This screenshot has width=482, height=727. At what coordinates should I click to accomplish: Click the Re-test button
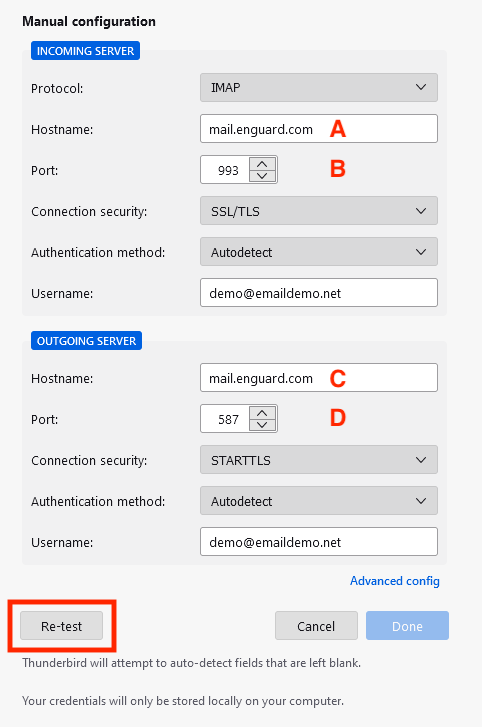[61, 626]
